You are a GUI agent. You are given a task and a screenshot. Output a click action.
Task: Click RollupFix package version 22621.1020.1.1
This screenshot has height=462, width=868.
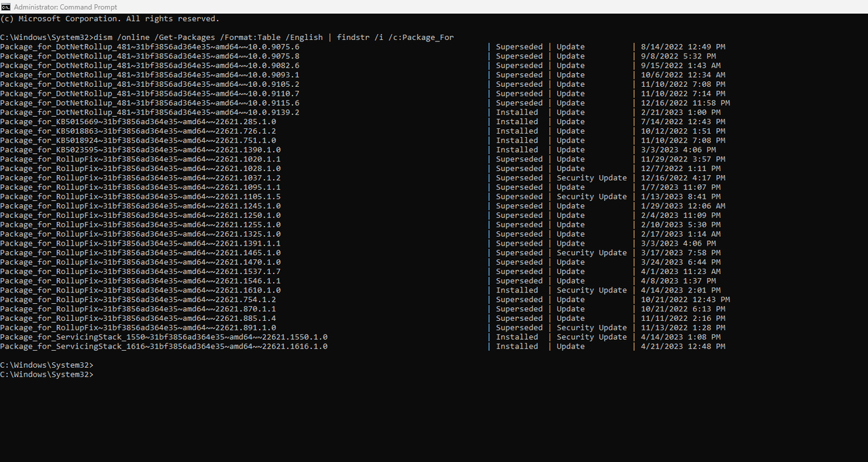pos(140,159)
